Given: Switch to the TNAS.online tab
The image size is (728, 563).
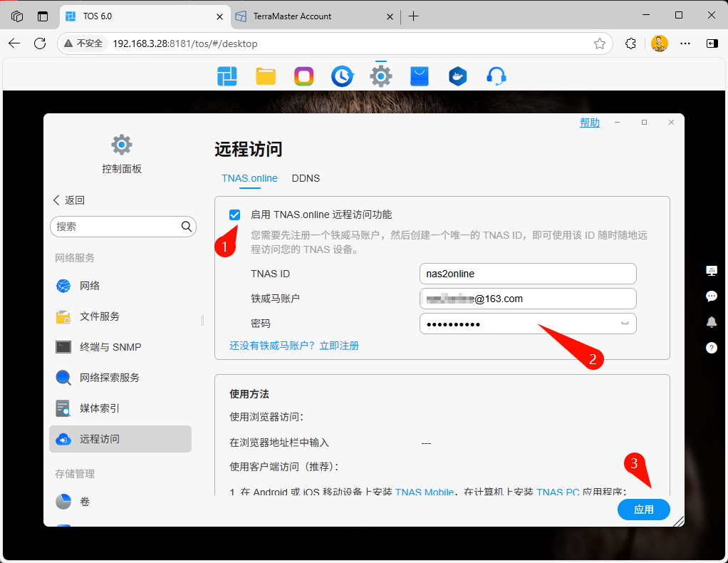Looking at the screenshot, I should pos(249,178).
